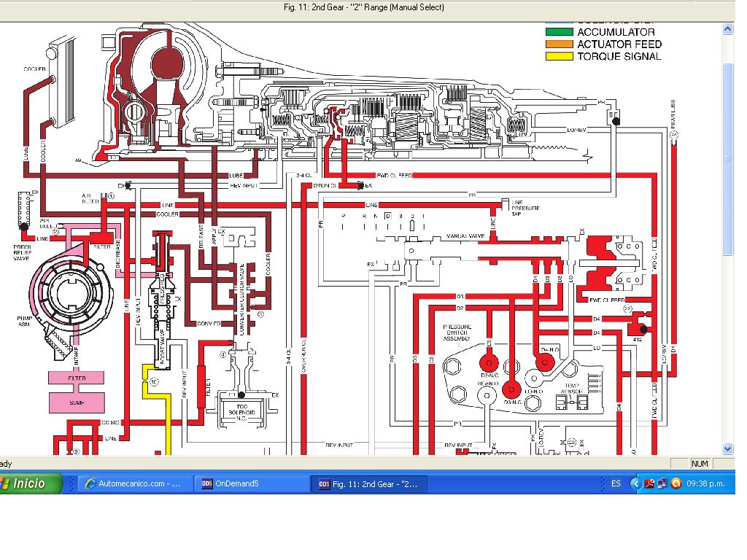Click the orange Actuator Feed legend swatch
Image resolution: width=747 pixels, height=560 pixels.
[558, 44]
